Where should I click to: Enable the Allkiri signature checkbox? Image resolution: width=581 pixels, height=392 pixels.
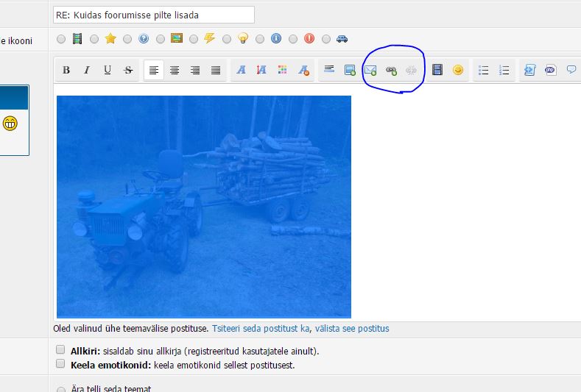point(60,351)
